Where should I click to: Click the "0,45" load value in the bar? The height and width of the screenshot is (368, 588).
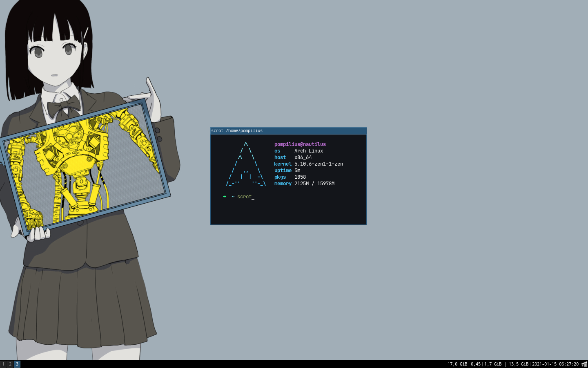click(x=476, y=364)
